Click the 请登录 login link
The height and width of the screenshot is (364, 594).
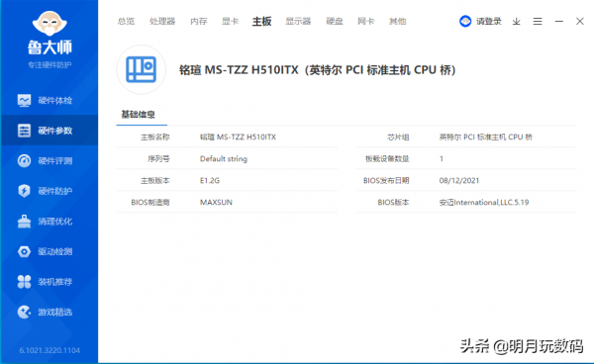coord(489,21)
